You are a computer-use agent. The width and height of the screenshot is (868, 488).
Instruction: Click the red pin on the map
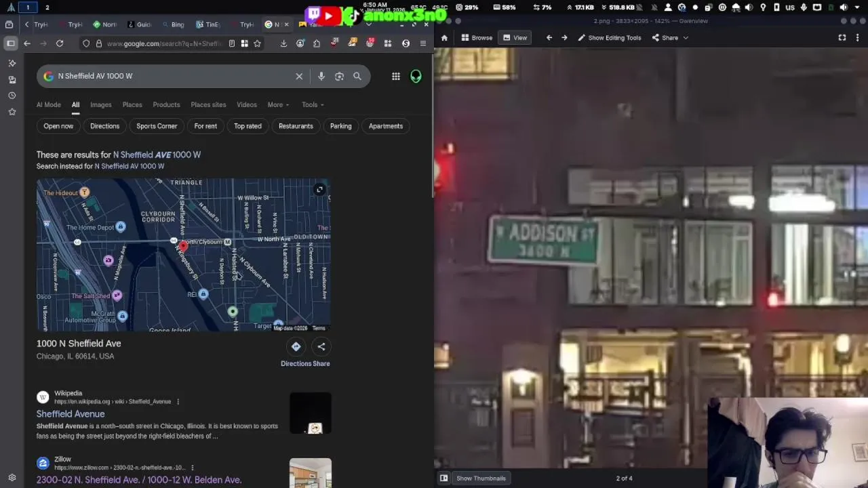[182, 247]
